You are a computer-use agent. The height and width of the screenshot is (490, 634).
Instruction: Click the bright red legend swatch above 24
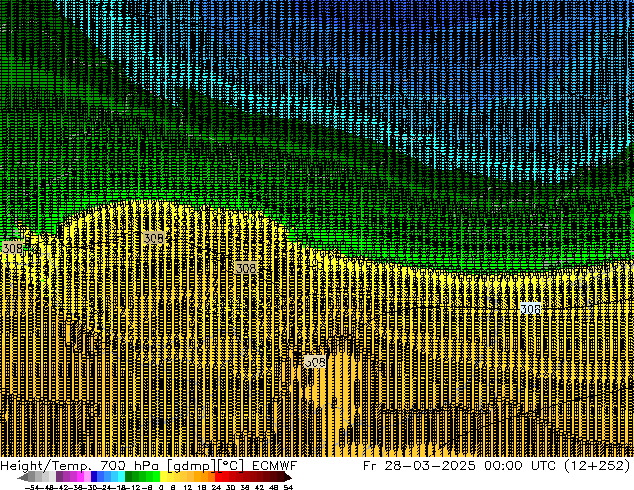[218, 477]
